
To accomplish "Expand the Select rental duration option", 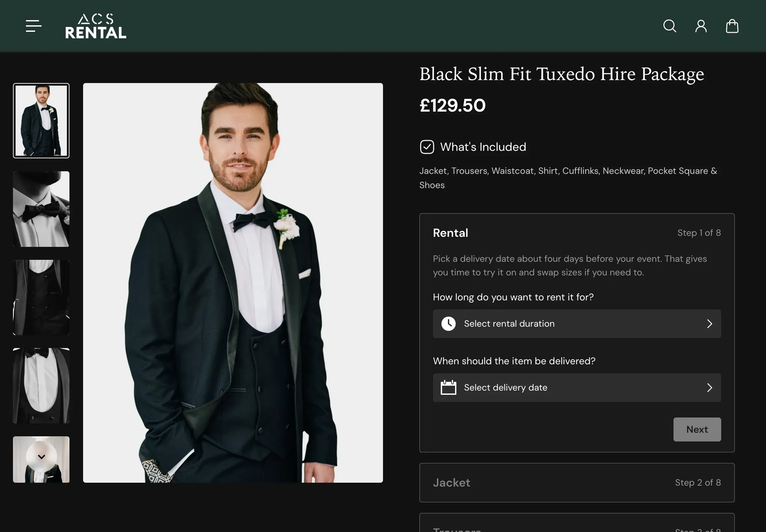I will tap(576, 323).
